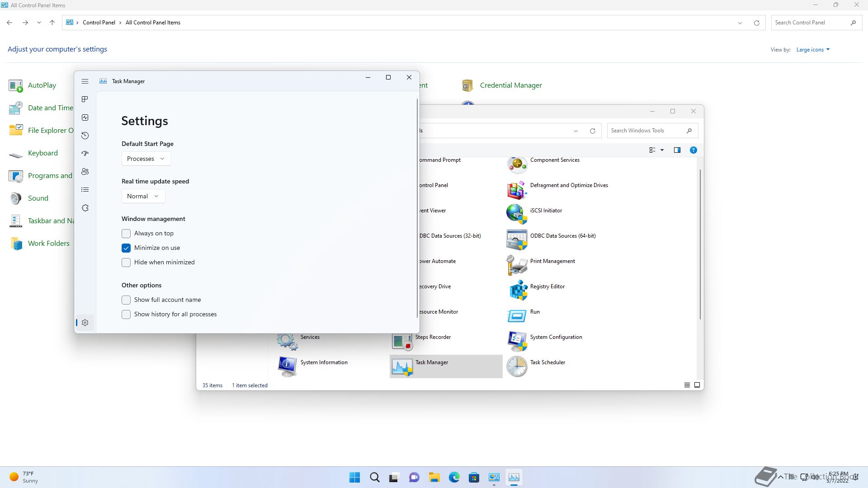Refresh the Control Panel address bar
Viewport: 868px width, 488px height.
point(756,23)
